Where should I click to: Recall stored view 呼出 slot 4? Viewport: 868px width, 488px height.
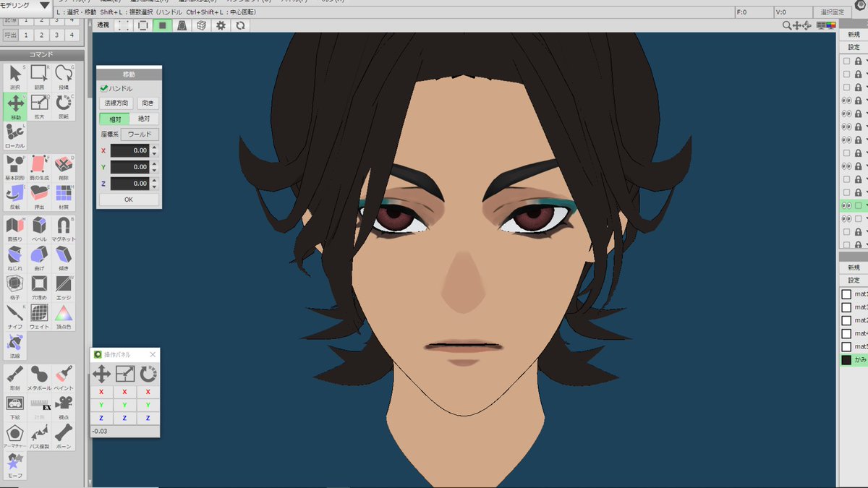coord(72,35)
